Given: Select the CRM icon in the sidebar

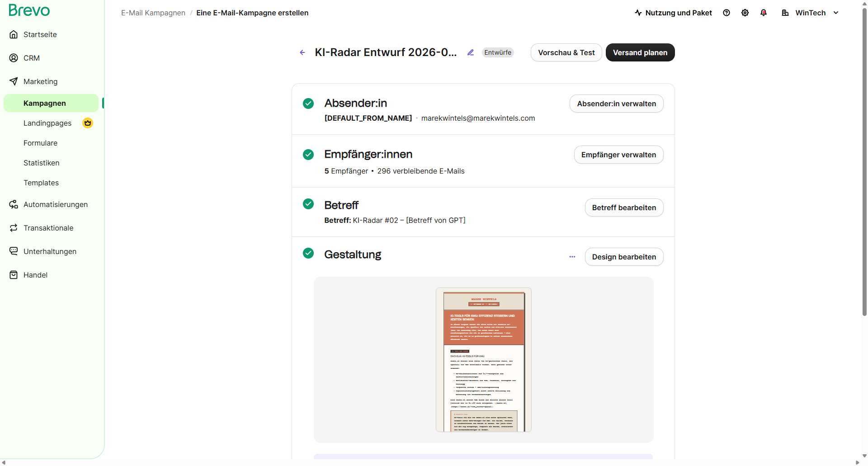Looking at the screenshot, I should pyautogui.click(x=14, y=58).
